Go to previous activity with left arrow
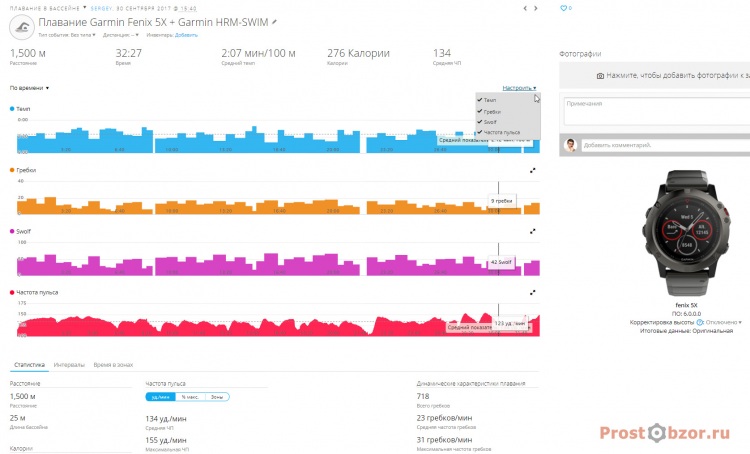Screen dimensions: 750x454 (x=525, y=8)
